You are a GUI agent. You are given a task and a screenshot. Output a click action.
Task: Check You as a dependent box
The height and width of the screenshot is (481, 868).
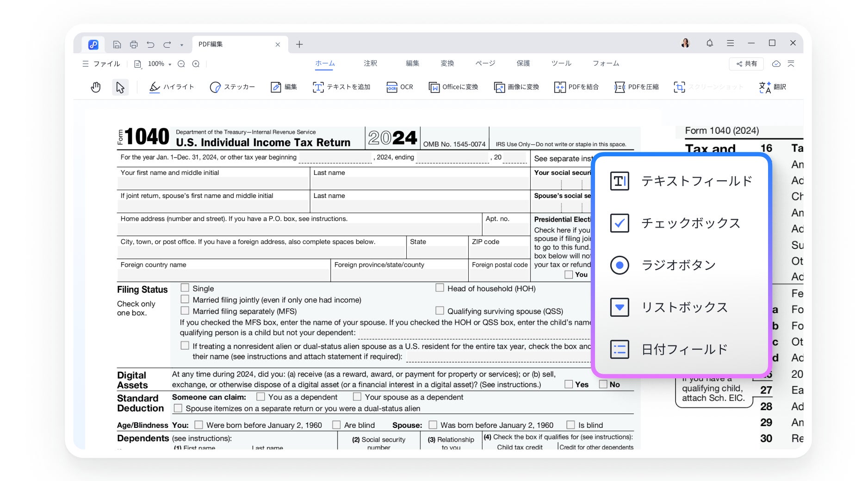pyautogui.click(x=260, y=396)
